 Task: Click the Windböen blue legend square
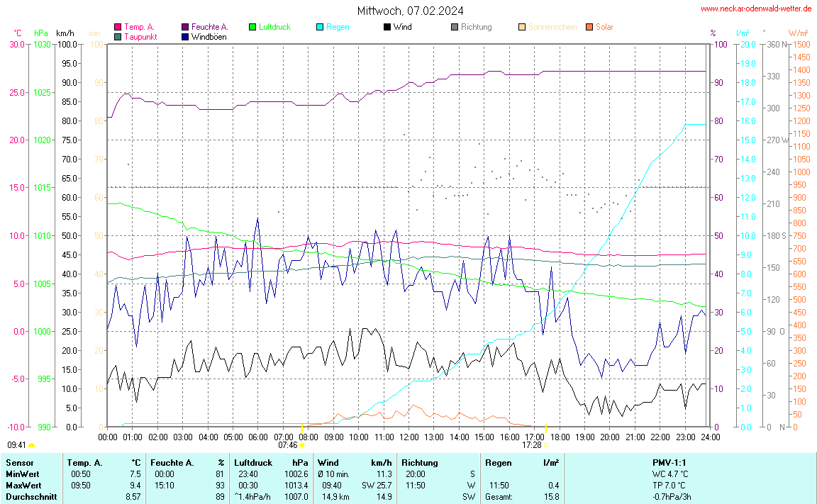[185, 36]
